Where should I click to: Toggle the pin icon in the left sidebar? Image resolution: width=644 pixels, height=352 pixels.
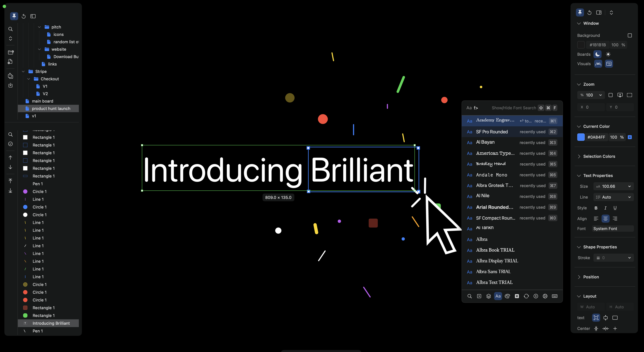(14, 16)
